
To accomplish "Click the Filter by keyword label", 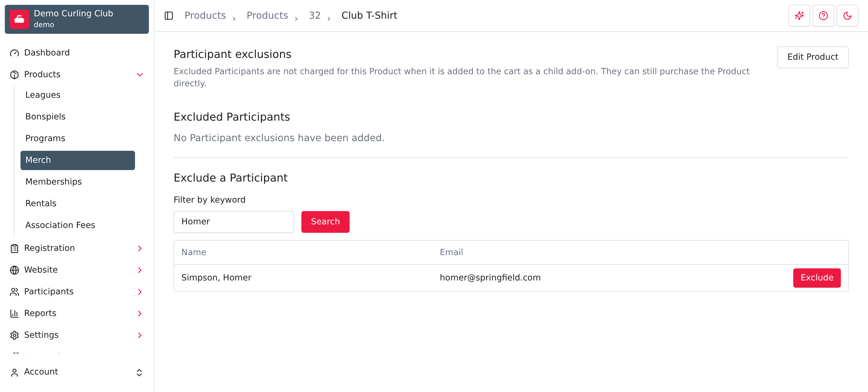I will click(x=209, y=200).
